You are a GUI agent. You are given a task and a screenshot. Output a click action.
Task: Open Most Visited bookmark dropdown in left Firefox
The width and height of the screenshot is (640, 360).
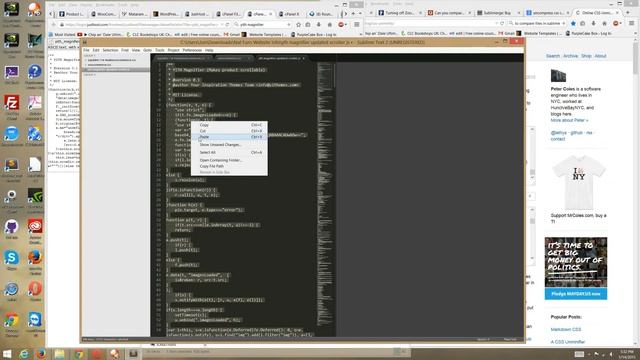[x=62, y=35]
